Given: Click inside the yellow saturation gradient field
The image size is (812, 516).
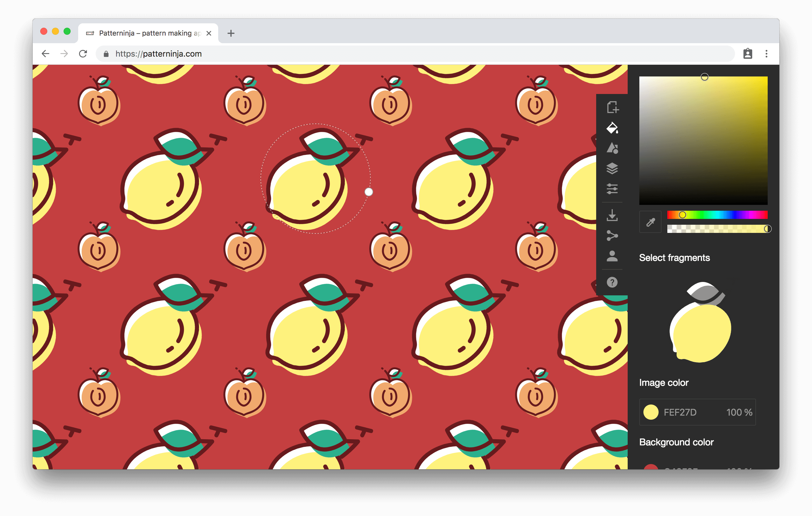Looking at the screenshot, I should pyautogui.click(x=703, y=140).
